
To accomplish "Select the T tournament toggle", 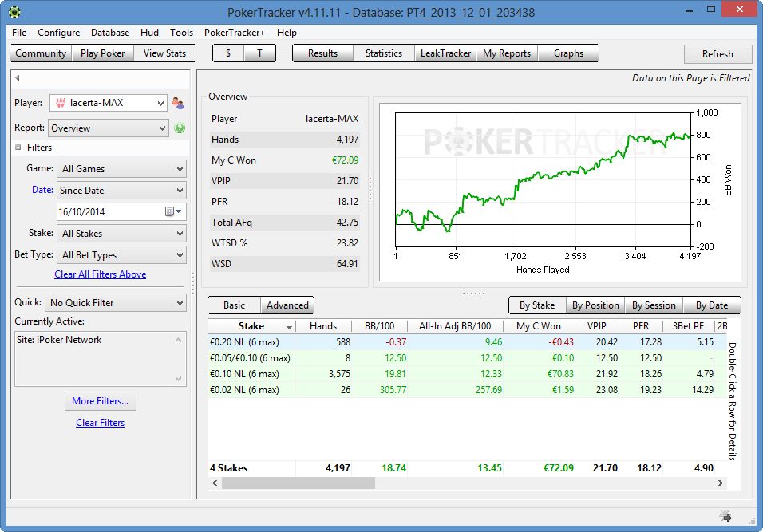I will click(x=260, y=53).
